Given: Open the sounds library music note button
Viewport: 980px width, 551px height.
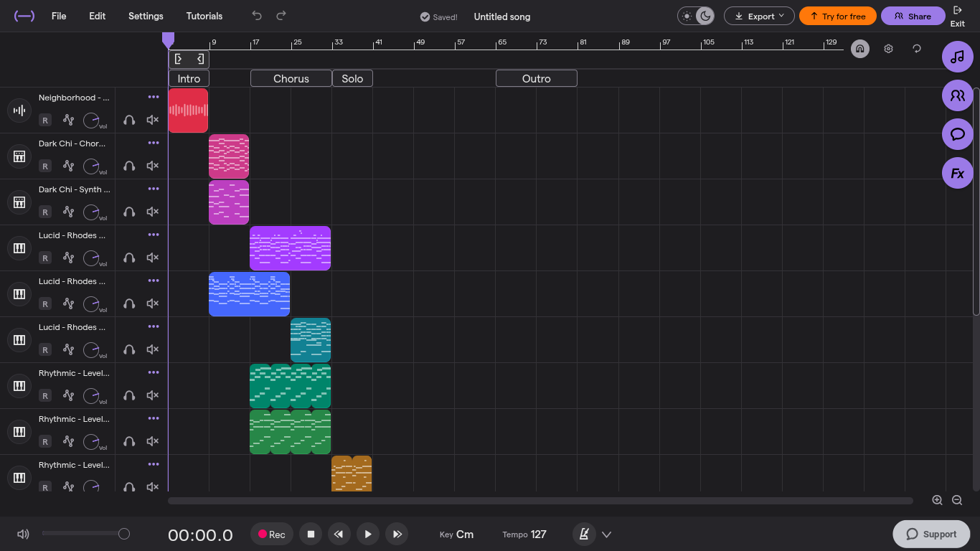Looking at the screenshot, I should tap(957, 57).
